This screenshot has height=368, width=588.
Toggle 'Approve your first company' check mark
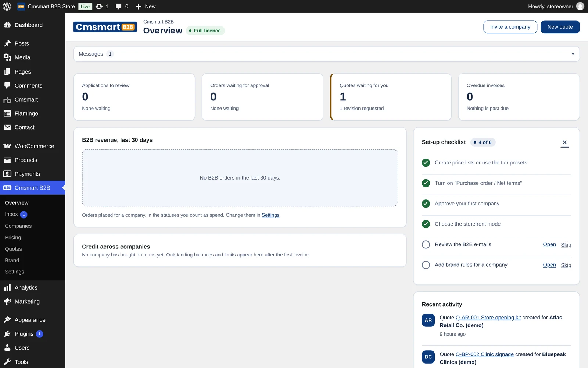[x=426, y=204]
